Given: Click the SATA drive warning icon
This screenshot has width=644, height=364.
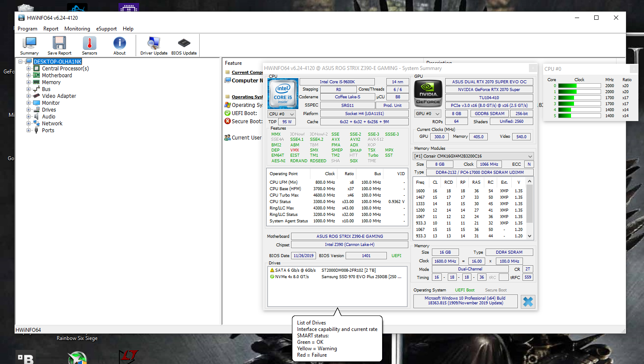Looking at the screenshot, I should pos(272,270).
